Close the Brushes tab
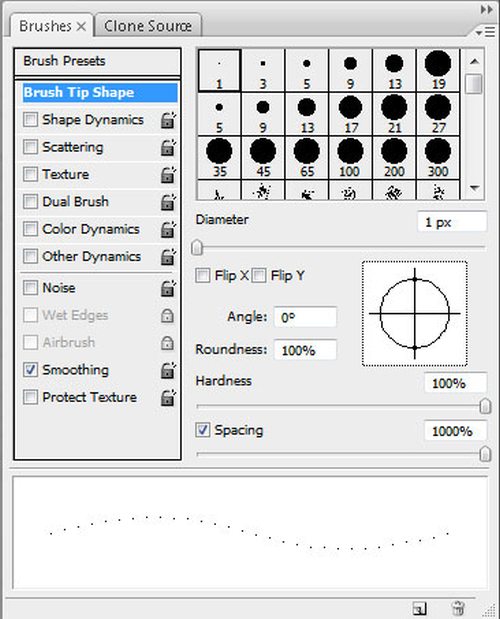The image size is (500, 619). tap(81, 26)
